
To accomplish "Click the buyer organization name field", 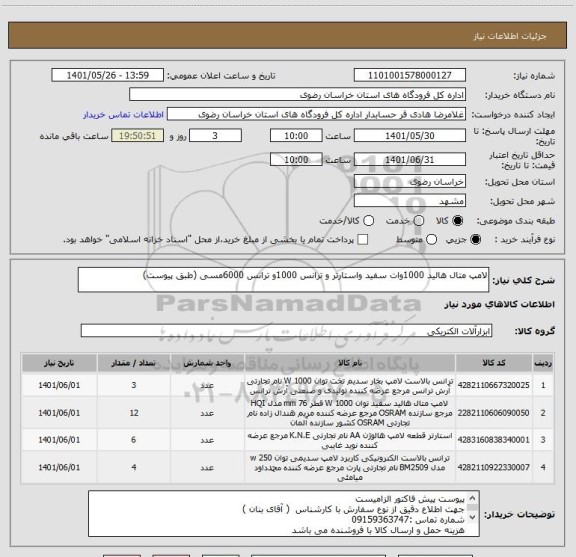I will pyautogui.click(x=297, y=95).
